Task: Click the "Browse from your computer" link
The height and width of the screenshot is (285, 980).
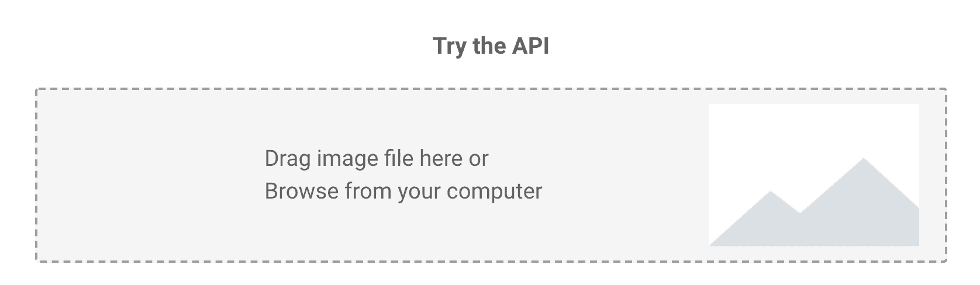Action: coord(403,191)
